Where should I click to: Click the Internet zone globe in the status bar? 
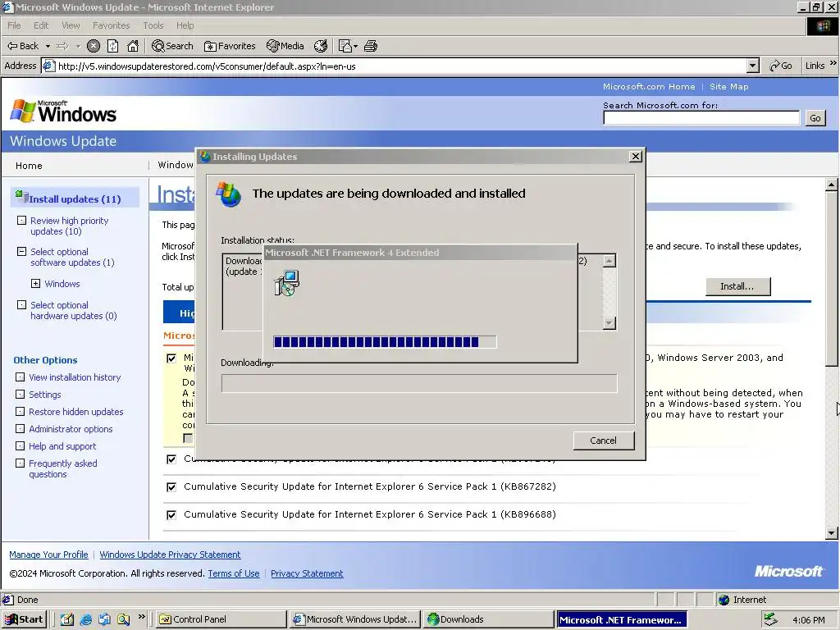point(724,600)
